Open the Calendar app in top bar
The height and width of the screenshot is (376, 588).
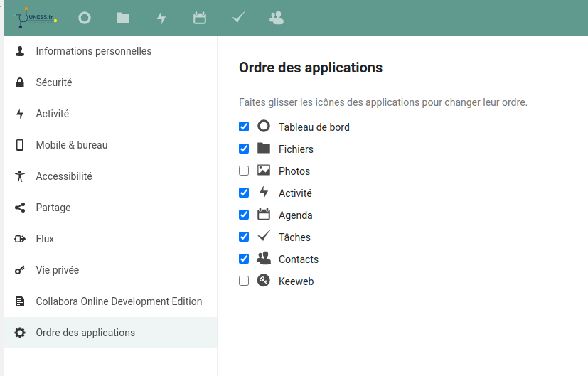click(x=200, y=18)
